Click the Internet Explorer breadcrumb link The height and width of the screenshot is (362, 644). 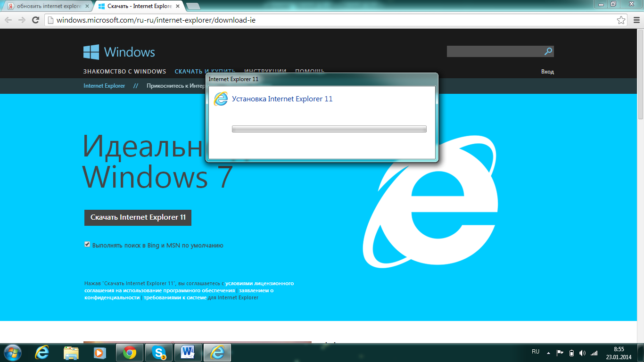pyautogui.click(x=104, y=86)
